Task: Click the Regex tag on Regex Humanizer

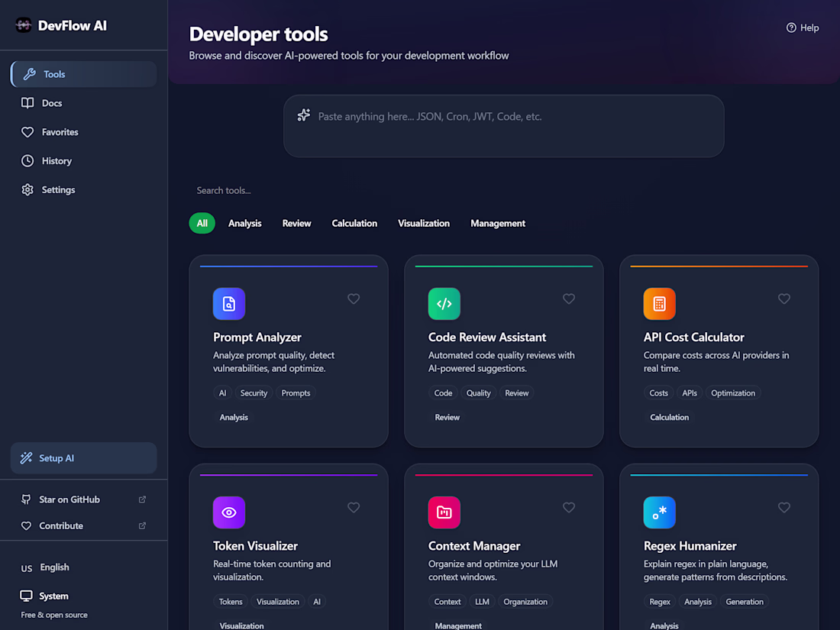Action: pyautogui.click(x=660, y=602)
